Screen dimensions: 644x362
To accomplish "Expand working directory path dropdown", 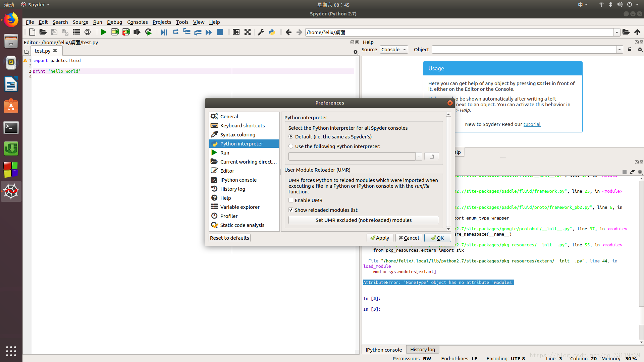I will 617,33.
